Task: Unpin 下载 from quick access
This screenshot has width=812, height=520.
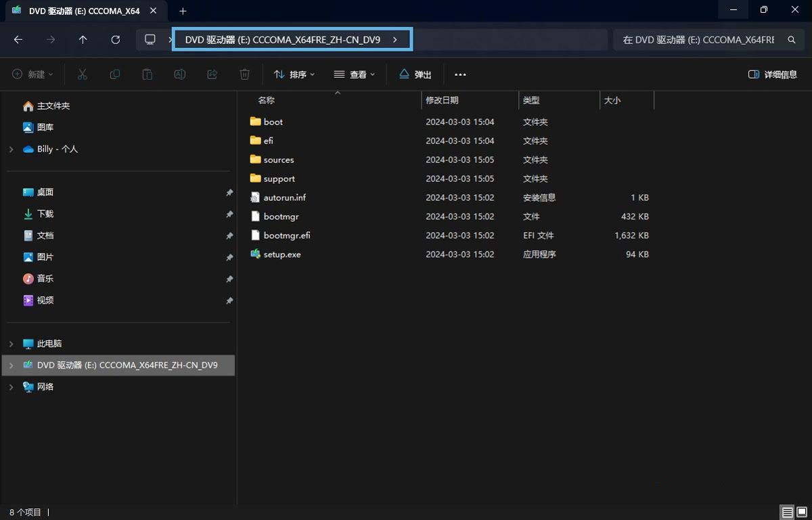Action: 229,214
